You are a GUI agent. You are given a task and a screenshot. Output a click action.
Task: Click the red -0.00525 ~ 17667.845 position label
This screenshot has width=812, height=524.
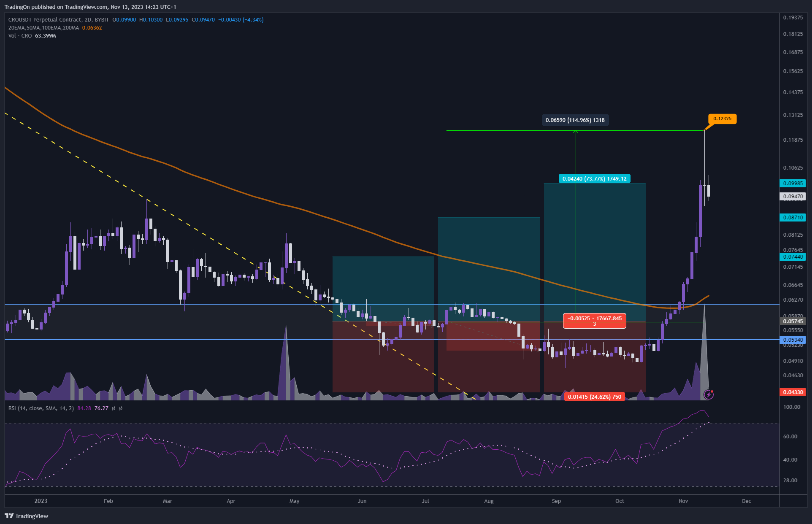pyautogui.click(x=594, y=321)
